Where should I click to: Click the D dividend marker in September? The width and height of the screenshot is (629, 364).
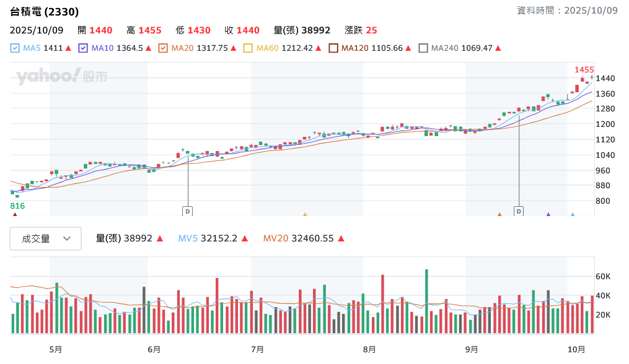click(519, 211)
